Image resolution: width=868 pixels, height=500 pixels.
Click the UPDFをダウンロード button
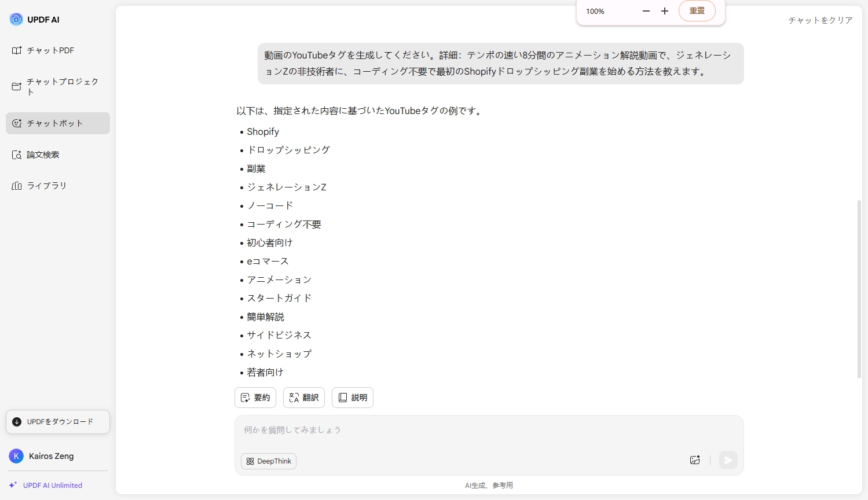pos(58,422)
